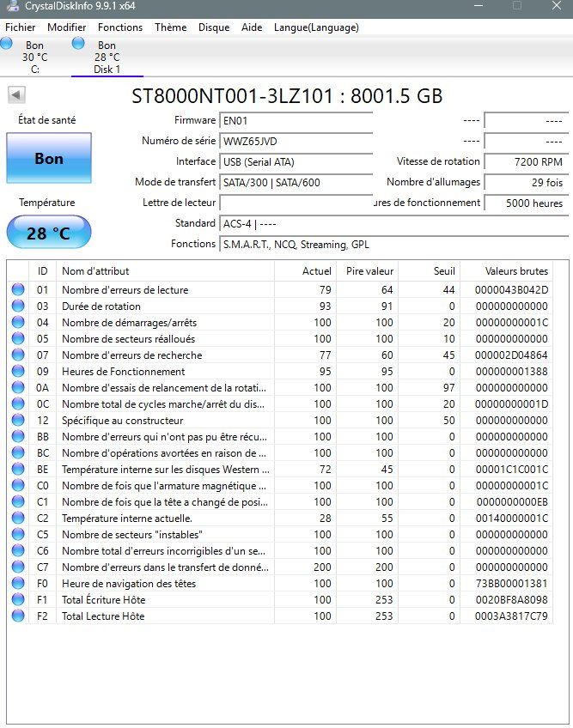Screen dimensions: 573x728
Task: Click status icon for Total Lecture Hôte
Action: click(18, 616)
